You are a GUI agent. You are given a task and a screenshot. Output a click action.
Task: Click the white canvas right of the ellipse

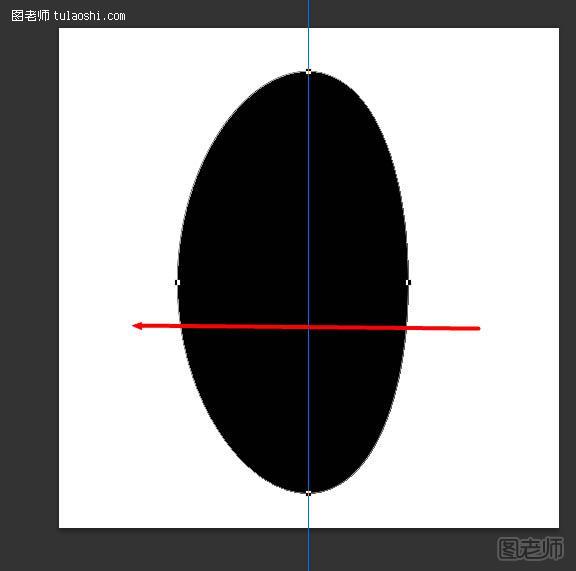[485, 220]
